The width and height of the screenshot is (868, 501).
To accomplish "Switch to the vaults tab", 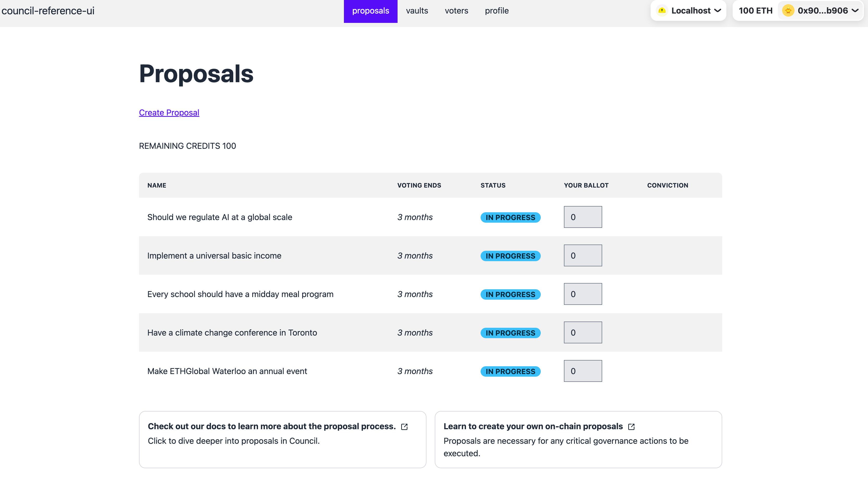I will 417,11.
